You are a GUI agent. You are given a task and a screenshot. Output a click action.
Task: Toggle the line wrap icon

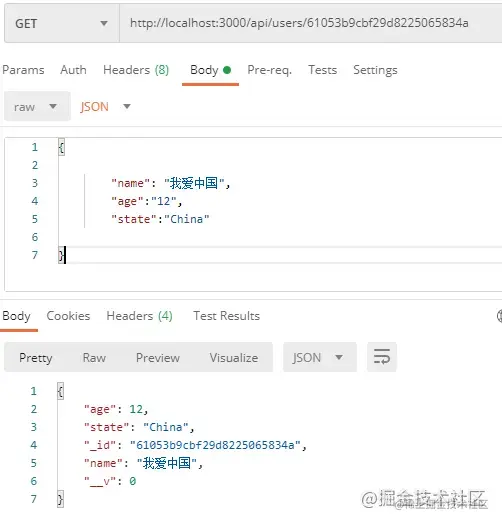382,357
